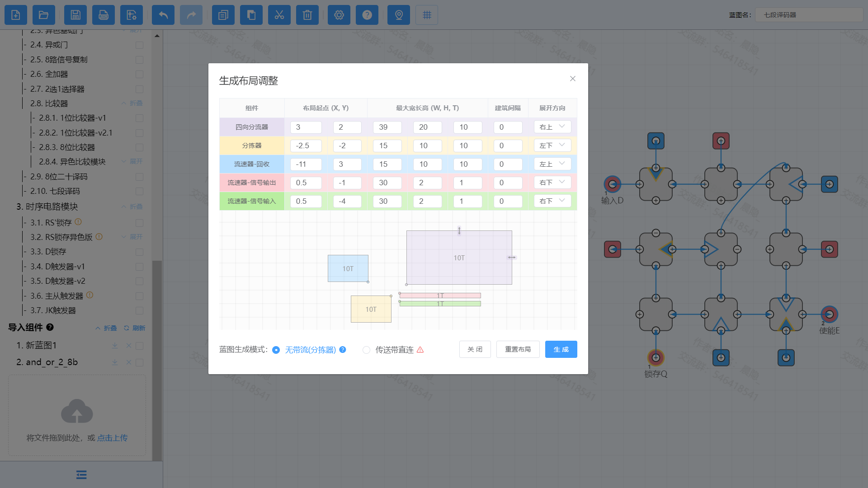
Task: Check the box for 3.7. JK触发器
Action: click(139, 310)
